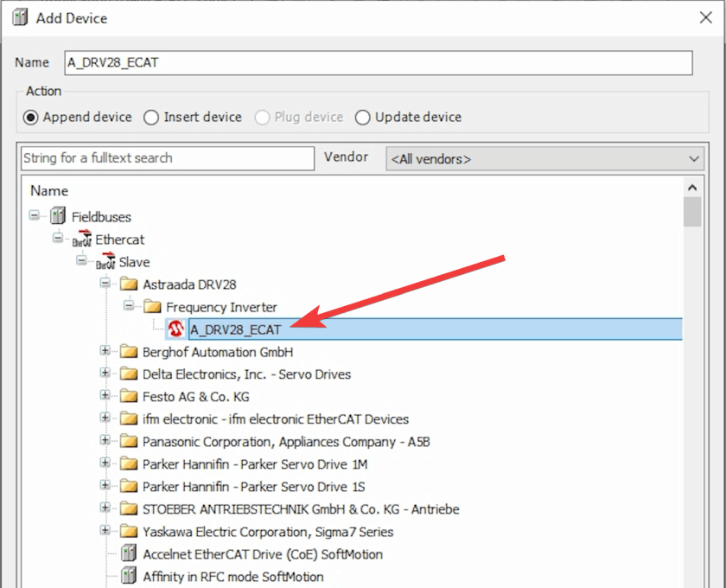This screenshot has height=588, width=726.
Task: Click the Astraada DRV28 folder icon
Action: tap(129, 284)
